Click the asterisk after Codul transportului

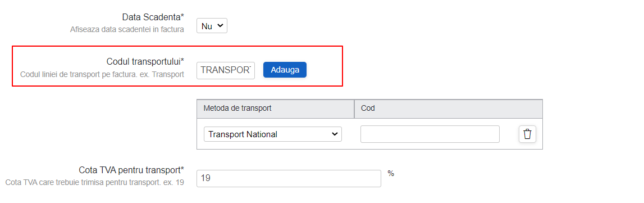click(x=182, y=61)
